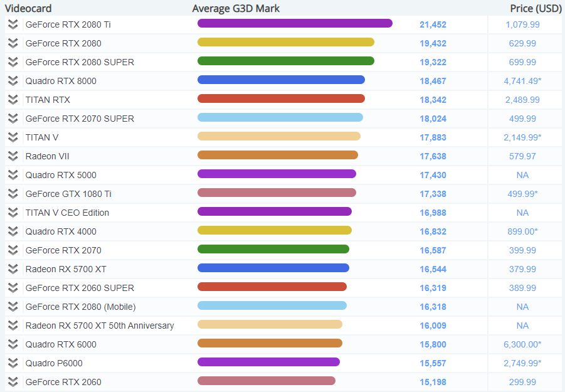The height and width of the screenshot is (392, 565).
Task: Click the 299.99 price link
Action: point(522,382)
